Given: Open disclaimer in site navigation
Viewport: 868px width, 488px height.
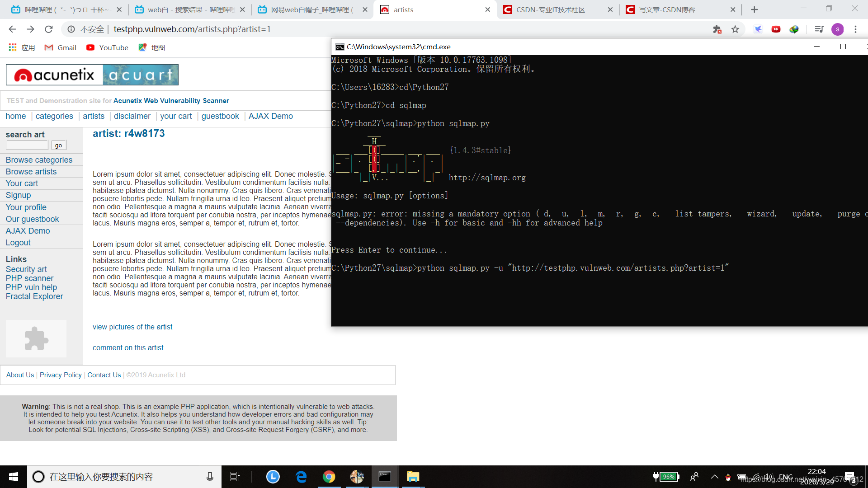Looking at the screenshot, I should 132,116.
